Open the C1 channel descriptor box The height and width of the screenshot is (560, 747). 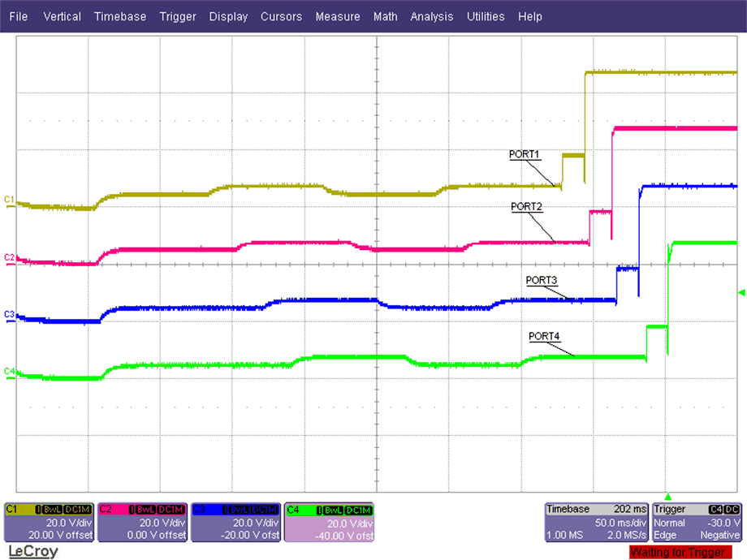point(49,522)
